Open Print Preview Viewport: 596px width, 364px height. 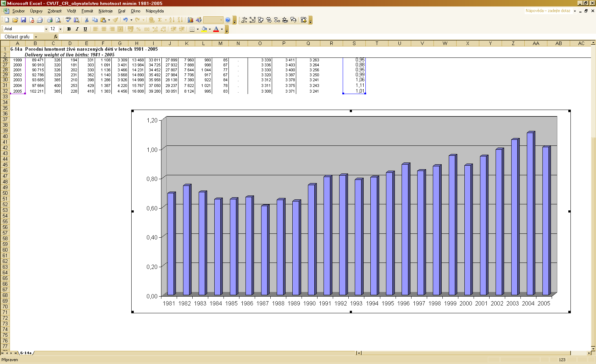(x=58, y=20)
